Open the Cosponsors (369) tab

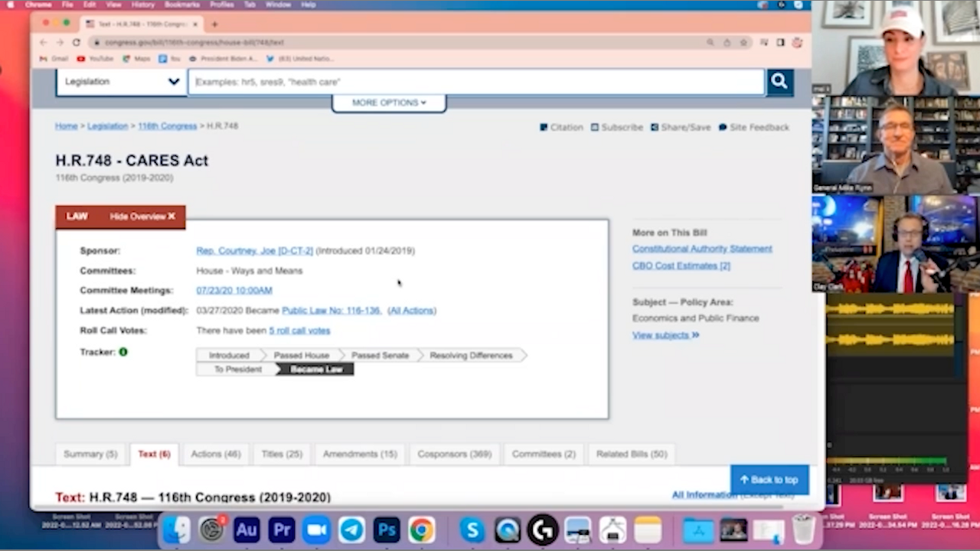click(454, 454)
